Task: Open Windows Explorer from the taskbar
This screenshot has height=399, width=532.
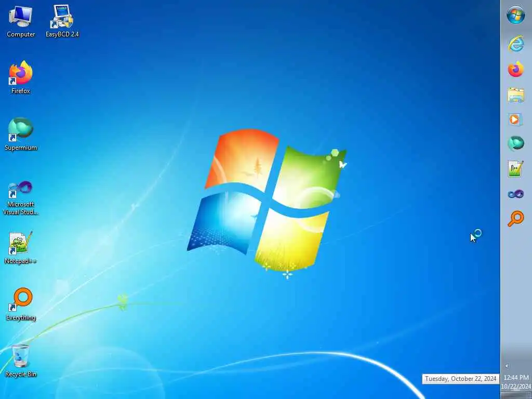Action: (516, 95)
